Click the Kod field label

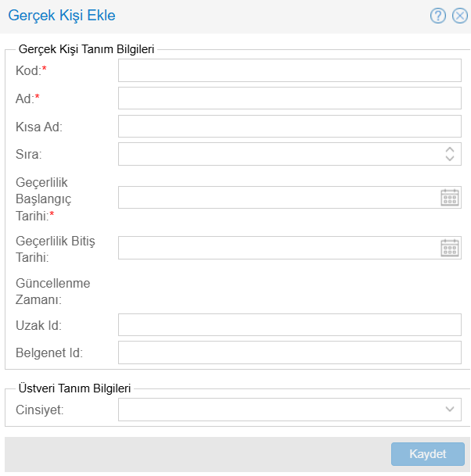(28, 70)
